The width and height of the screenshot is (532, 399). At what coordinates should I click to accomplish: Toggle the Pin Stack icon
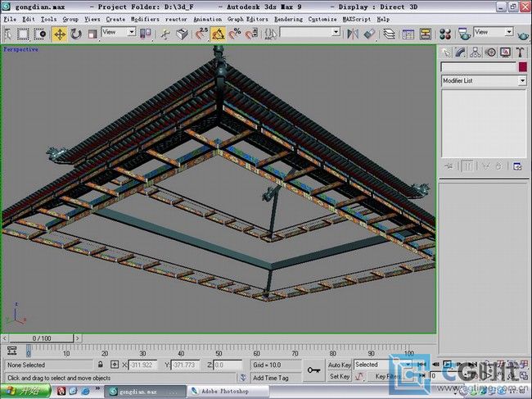tap(449, 166)
